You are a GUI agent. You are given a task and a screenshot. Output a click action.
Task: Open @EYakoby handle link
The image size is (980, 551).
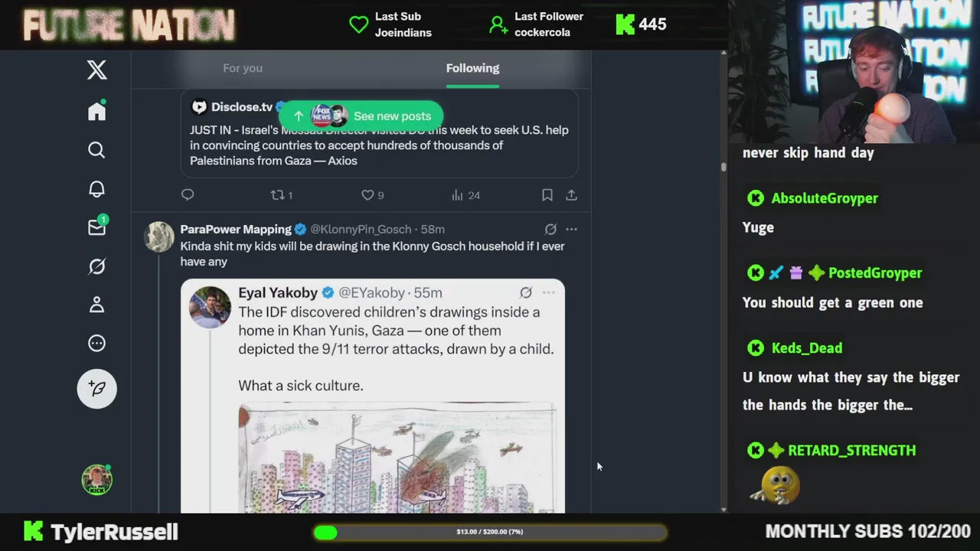(x=371, y=292)
